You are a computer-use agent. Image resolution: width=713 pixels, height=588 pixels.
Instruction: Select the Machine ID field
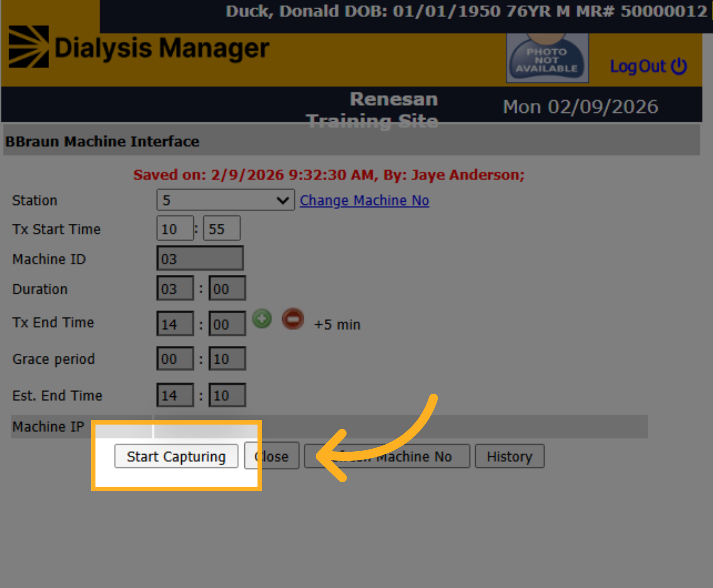coord(200,258)
